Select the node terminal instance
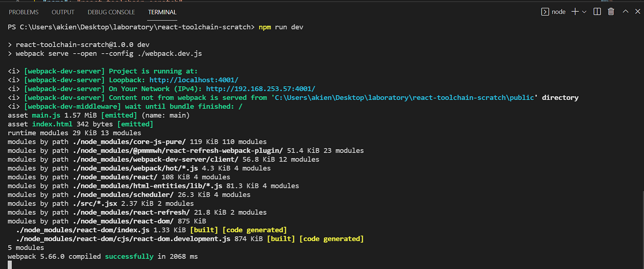 pyautogui.click(x=553, y=12)
